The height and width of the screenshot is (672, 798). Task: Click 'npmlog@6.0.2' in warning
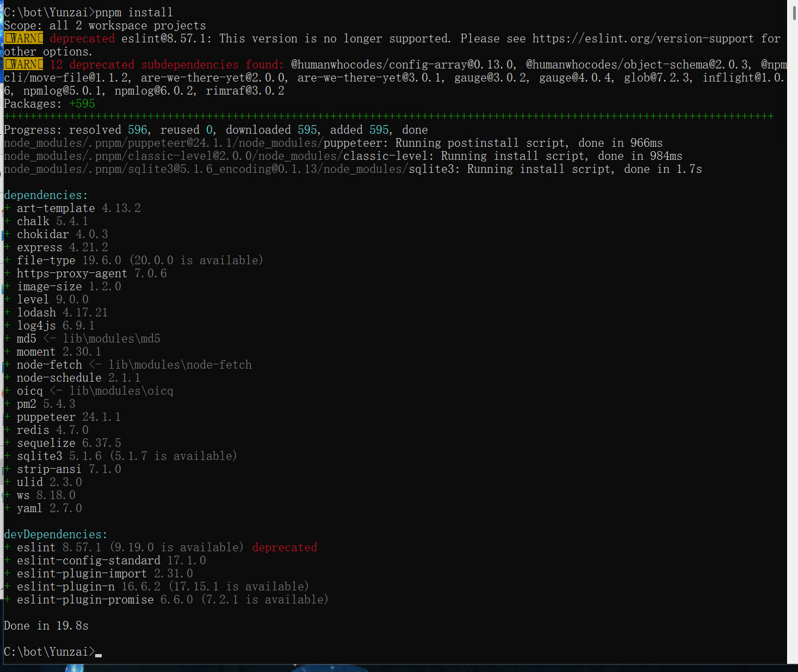[154, 90]
